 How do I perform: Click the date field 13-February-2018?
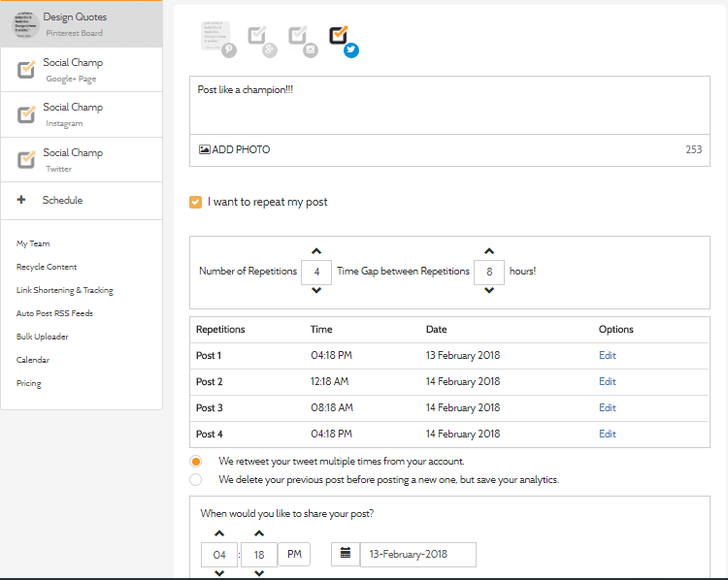point(417,555)
